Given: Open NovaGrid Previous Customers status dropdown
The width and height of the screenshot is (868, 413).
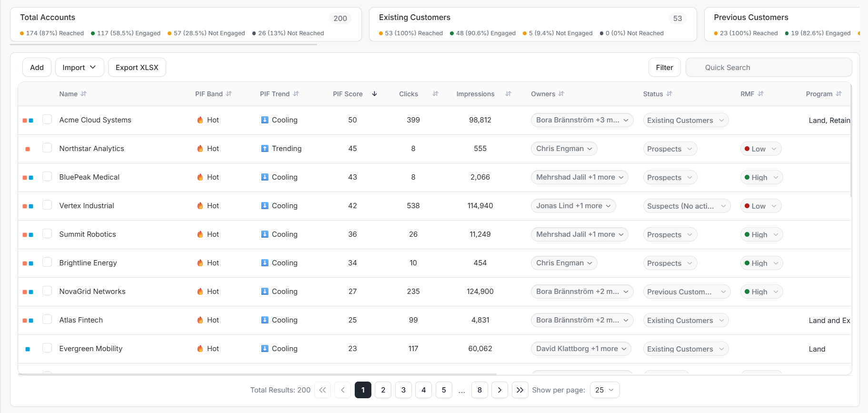Looking at the screenshot, I should (x=687, y=292).
